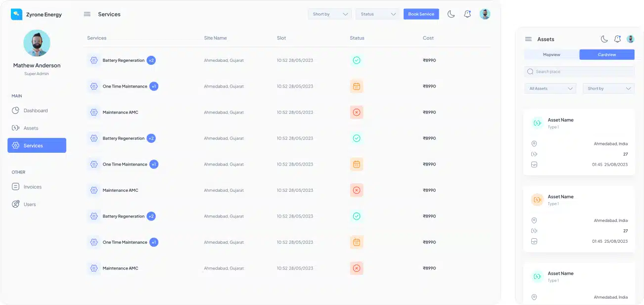Expand the Short by dropdown in Services header
The width and height of the screenshot is (644, 305).
tap(329, 14)
